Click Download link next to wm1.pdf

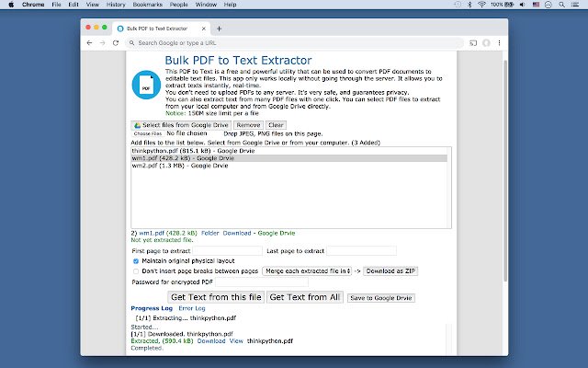(237, 233)
